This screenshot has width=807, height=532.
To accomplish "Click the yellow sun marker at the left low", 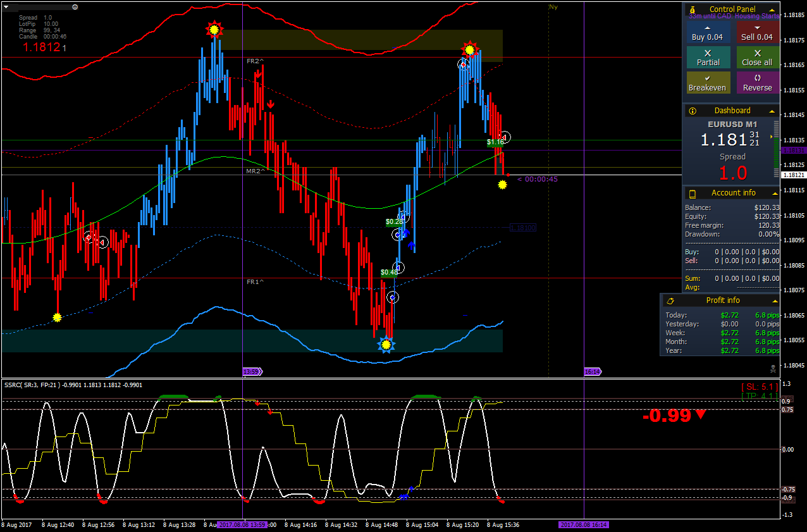I will (57, 318).
